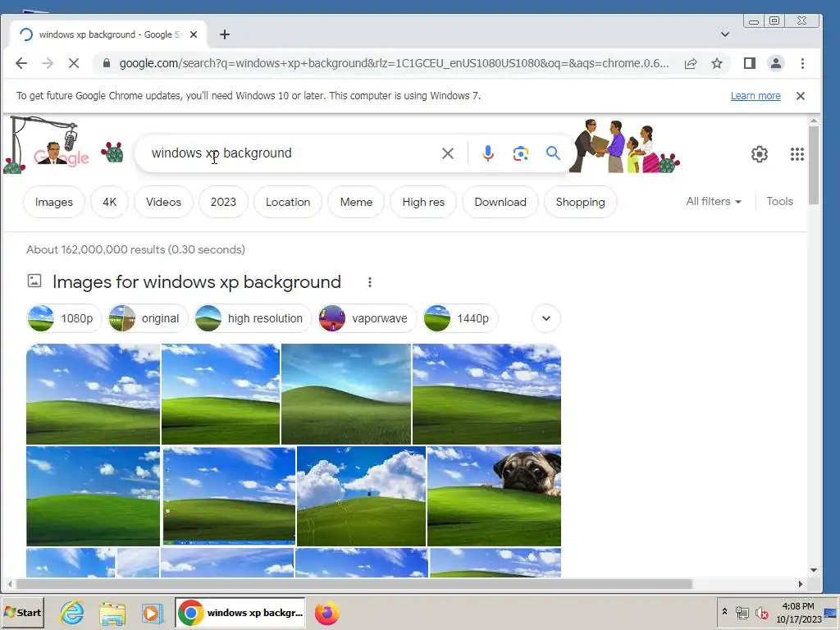
Task: Show hidden tray icons arrow
Action: tap(724, 612)
